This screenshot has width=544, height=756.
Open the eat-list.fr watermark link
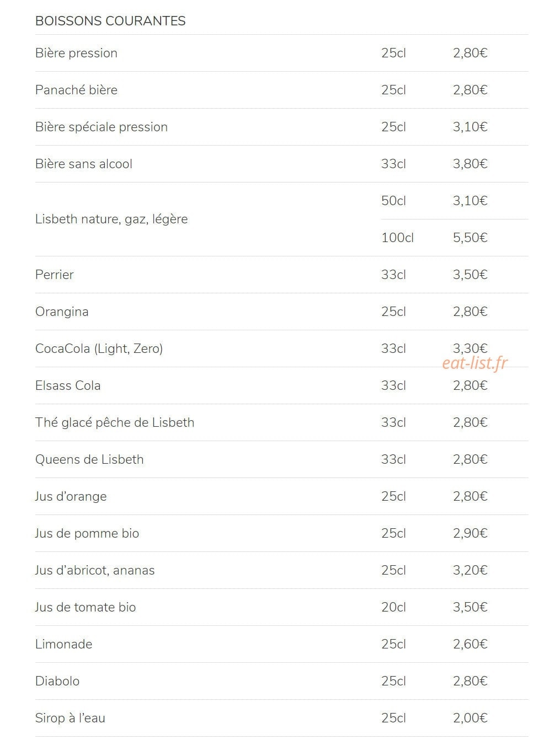coord(475,363)
